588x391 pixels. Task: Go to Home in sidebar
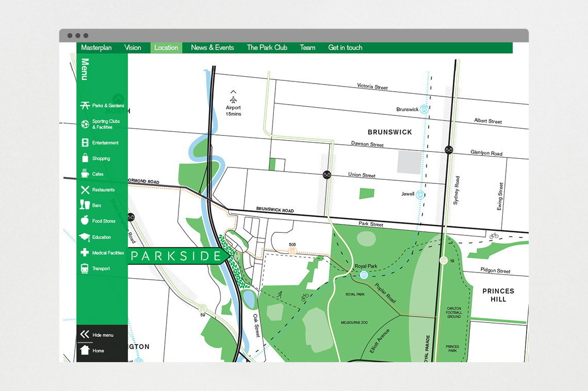(93, 351)
